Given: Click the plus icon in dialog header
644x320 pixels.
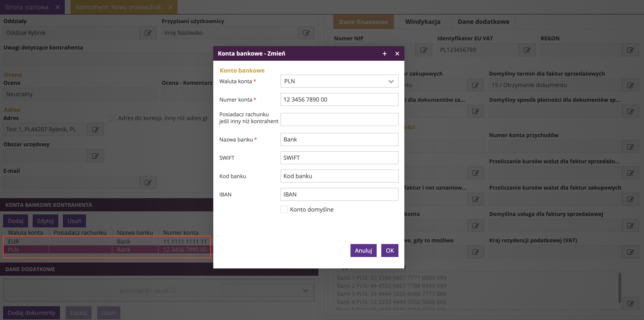Looking at the screenshot, I should (x=384, y=53).
